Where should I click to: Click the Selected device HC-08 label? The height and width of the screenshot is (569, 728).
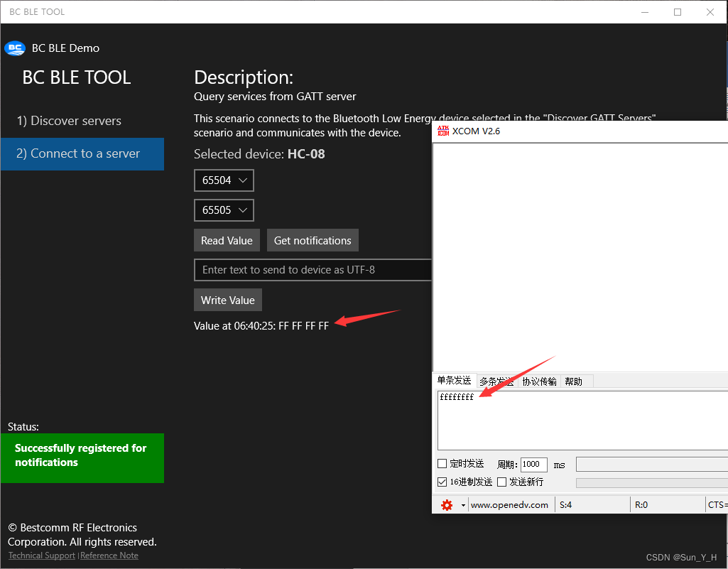[259, 153]
